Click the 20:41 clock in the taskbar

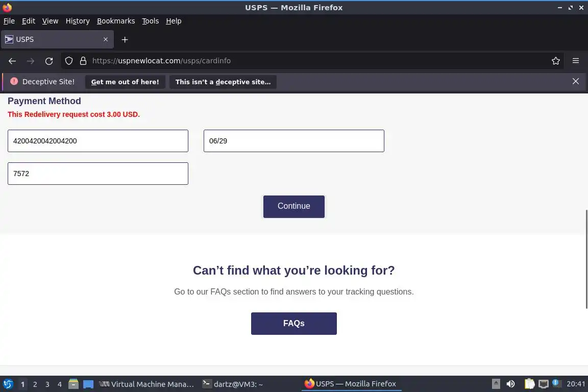pyautogui.click(x=576, y=384)
